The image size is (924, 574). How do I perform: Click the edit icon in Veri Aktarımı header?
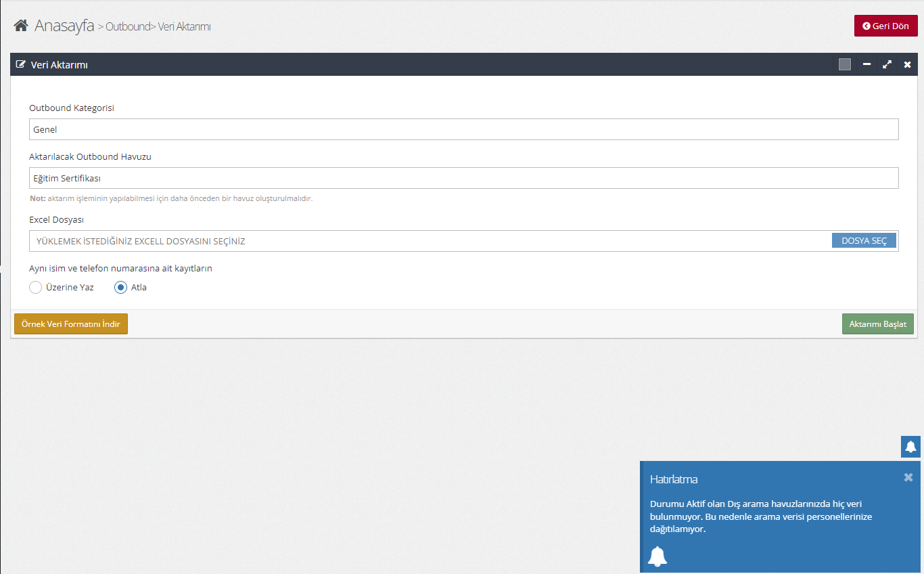pos(21,65)
